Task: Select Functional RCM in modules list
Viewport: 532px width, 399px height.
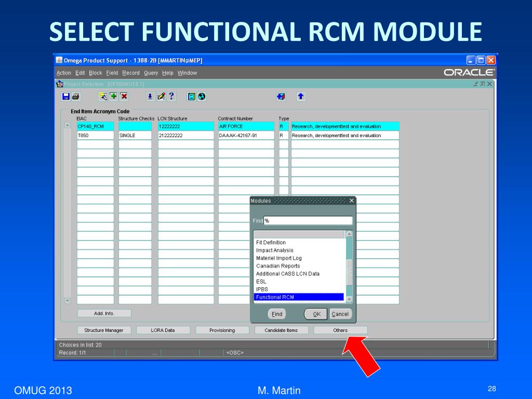Action: (x=299, y=297)
